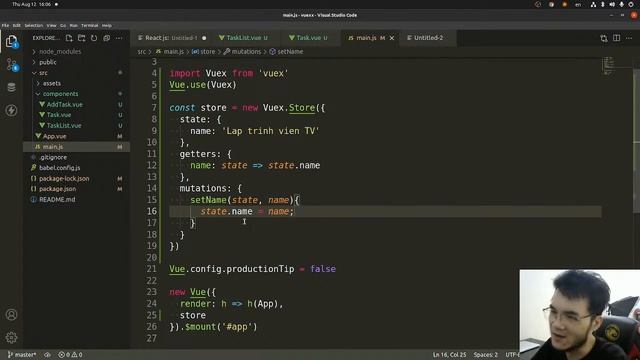Click the master branch indicator in status bar

(22, 355)
